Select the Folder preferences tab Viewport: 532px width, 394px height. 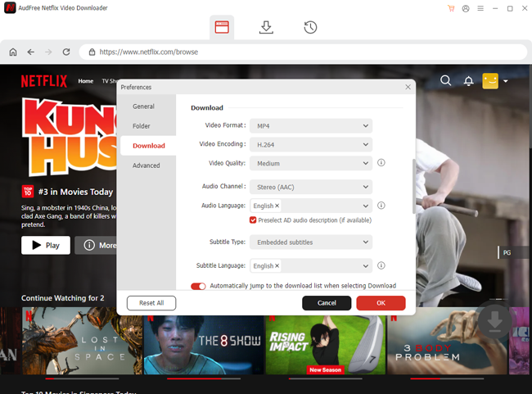pyautogui.click(x=142, y=126)
